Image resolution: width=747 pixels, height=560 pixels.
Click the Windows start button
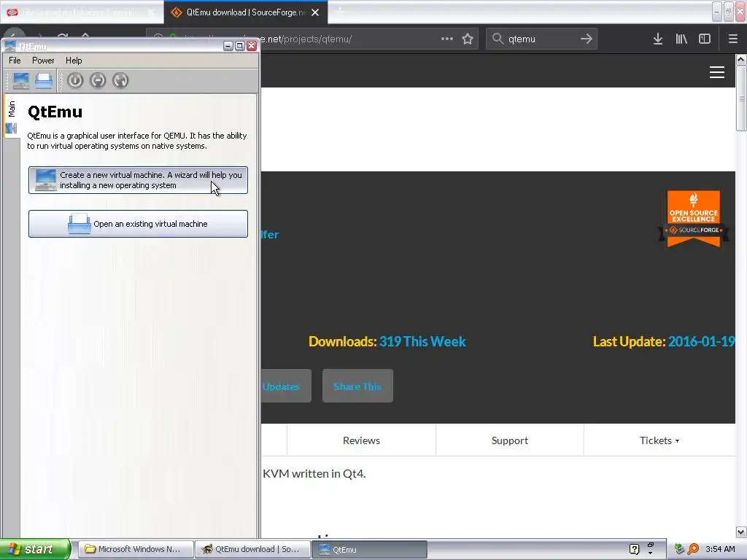tap(35, 550)
